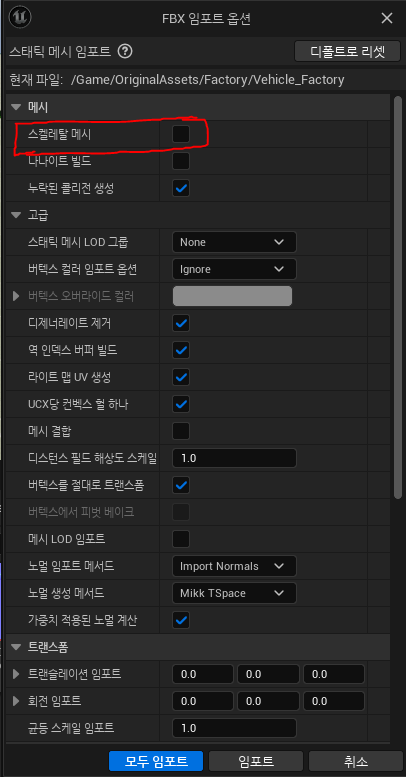
Task: Enable the 메시 결합 checkbox
Action: 181,431
